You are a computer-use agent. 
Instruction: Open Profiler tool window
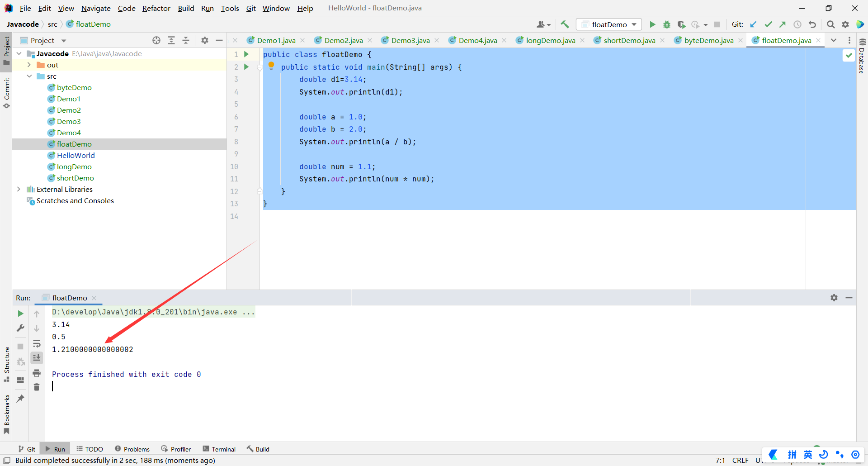click(176, 449)
